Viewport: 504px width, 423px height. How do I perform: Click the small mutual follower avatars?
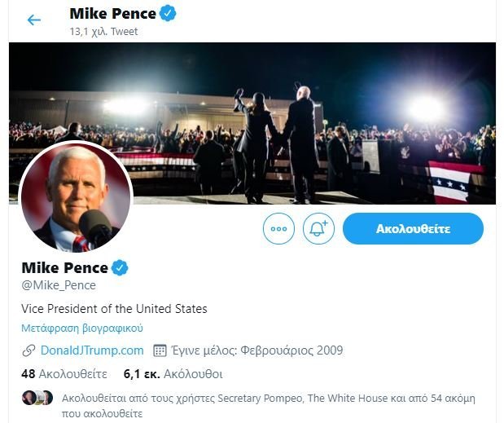[x=37, y=398]
